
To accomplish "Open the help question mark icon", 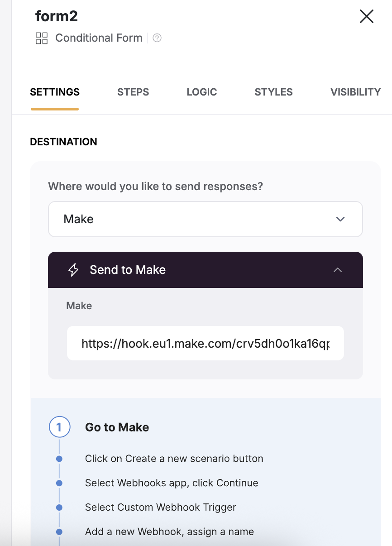I will [157, 38].
